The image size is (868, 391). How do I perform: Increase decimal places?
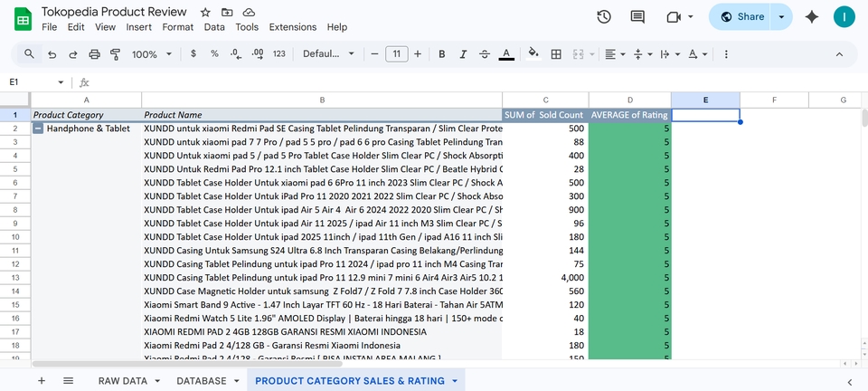pos(258,53)
